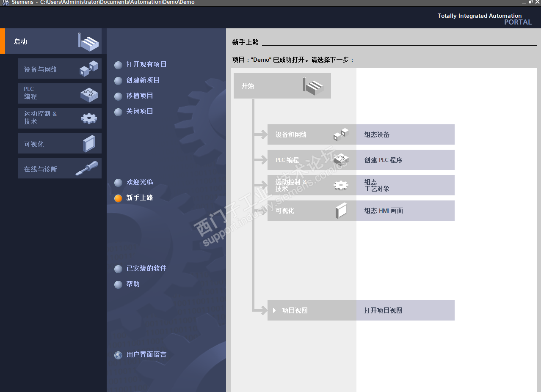Select the 创建新项目 bullet
This screenshot has height=392, width=541.
[x=119, y=81]
